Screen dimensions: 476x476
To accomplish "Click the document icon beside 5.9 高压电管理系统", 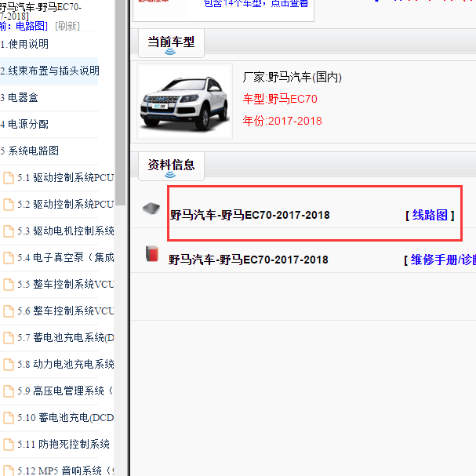I will point(9,391).
